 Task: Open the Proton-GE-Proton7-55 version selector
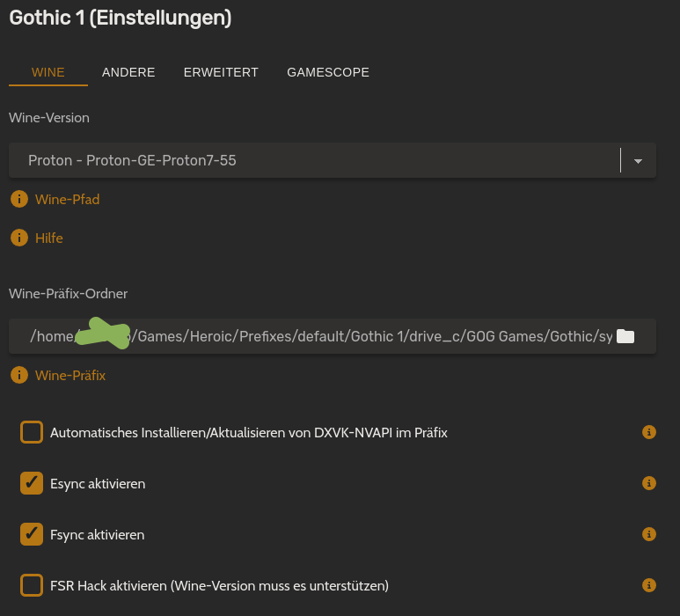point(317,161)
